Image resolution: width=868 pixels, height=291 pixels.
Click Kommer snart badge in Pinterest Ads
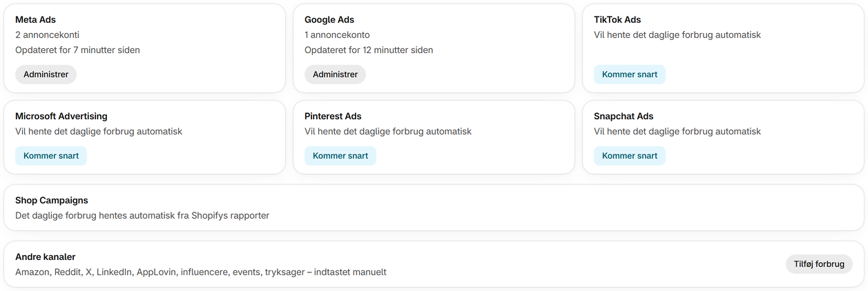(x=340, y=156)
